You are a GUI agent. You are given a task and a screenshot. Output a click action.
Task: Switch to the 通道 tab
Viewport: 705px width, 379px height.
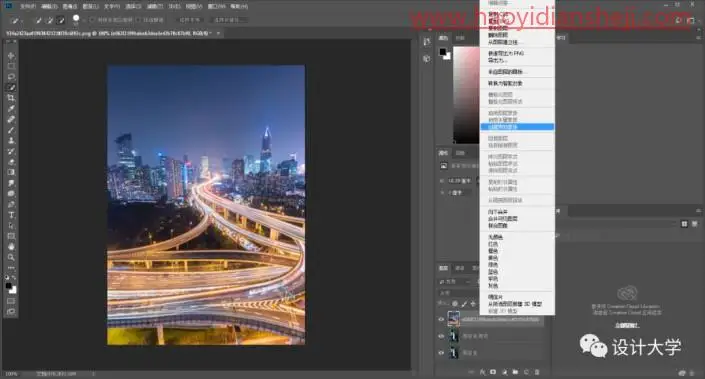460,268
